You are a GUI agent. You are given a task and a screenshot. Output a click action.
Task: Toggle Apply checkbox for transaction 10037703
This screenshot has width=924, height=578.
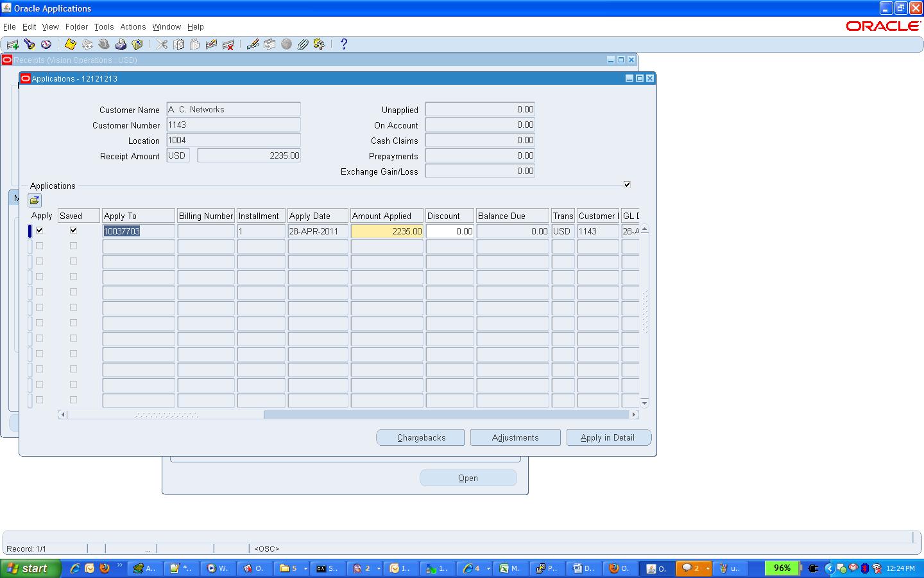40,230
